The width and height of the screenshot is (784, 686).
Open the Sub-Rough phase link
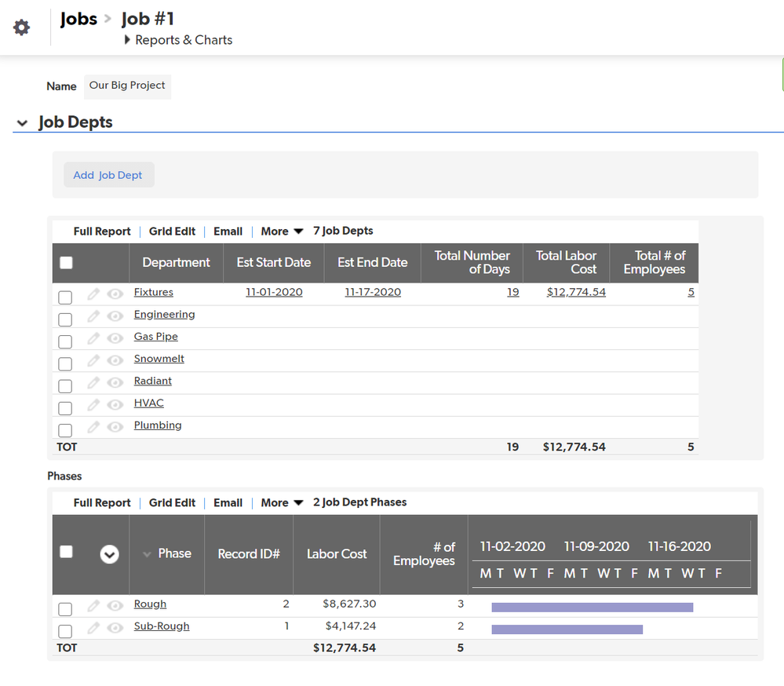pyautogui.click(x=162, y=626)
